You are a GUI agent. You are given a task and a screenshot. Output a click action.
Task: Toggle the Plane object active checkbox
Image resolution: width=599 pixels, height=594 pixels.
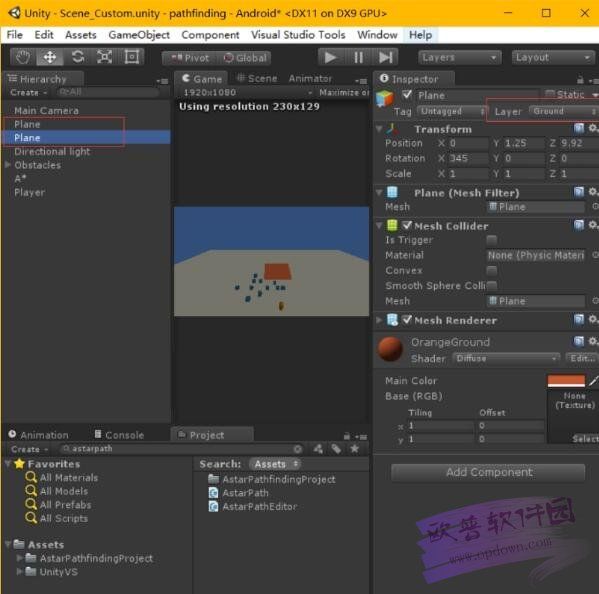[x=407, y=95]
